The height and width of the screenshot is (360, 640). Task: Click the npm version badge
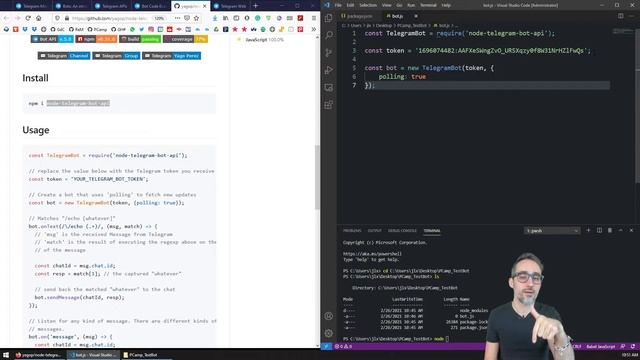97,39
